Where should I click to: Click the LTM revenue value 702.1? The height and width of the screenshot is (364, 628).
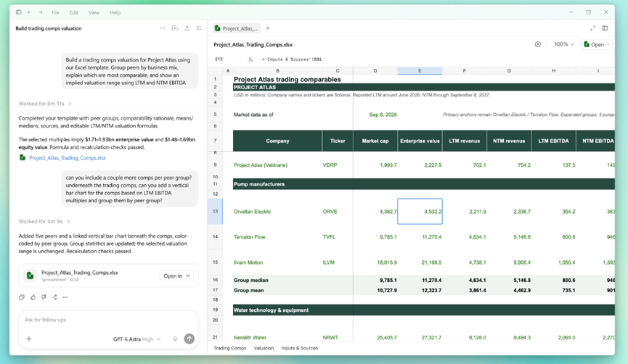click(x=465, y=165)
